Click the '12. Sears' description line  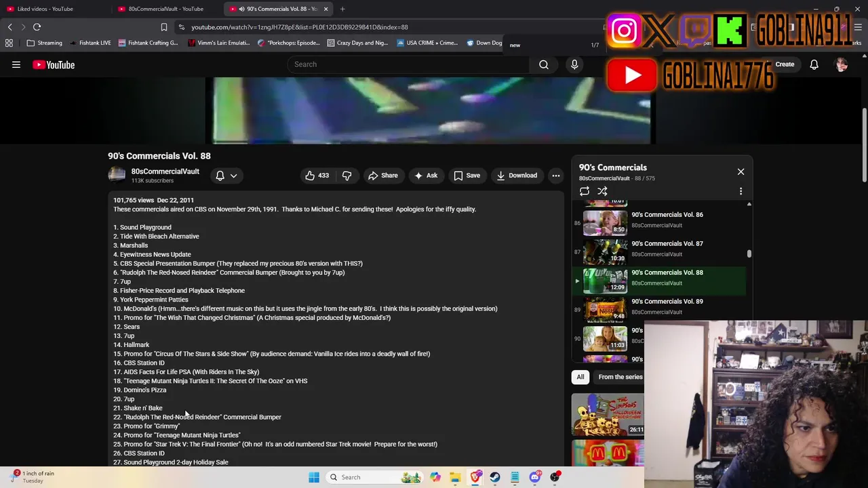(126, 327)
